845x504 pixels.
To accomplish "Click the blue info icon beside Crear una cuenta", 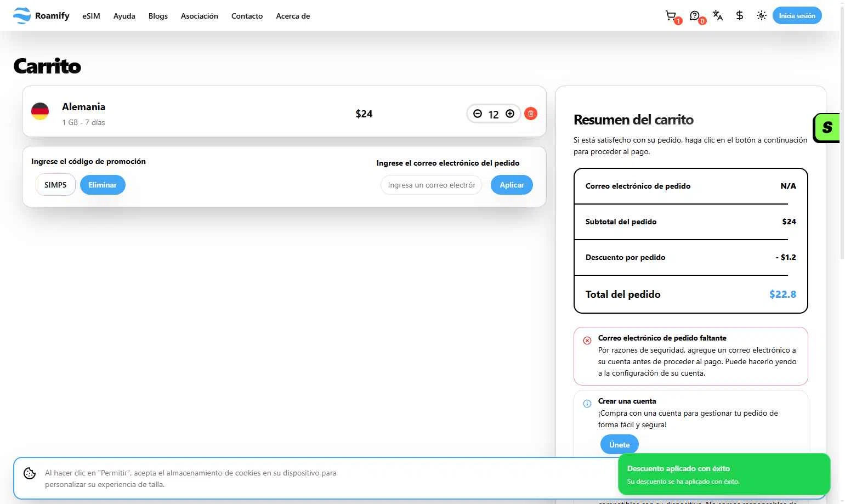I will click(587, 404).
